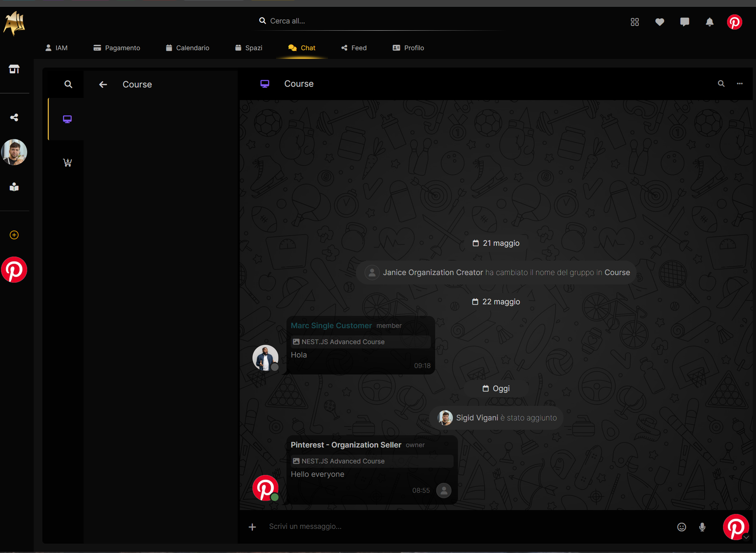Open the apps grid icon in header
Image resolution: width=756 pixels, height=553 pixels.
click(635, 22)
